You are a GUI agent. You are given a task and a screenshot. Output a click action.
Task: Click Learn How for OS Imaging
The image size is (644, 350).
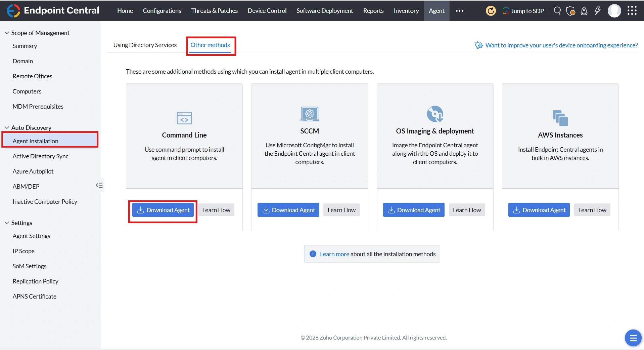467,210
